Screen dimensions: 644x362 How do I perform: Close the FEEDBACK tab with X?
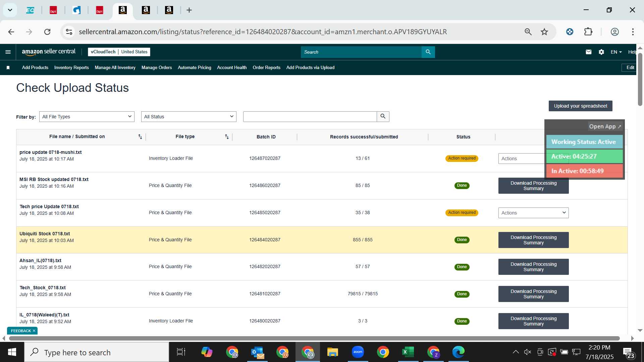34,331
